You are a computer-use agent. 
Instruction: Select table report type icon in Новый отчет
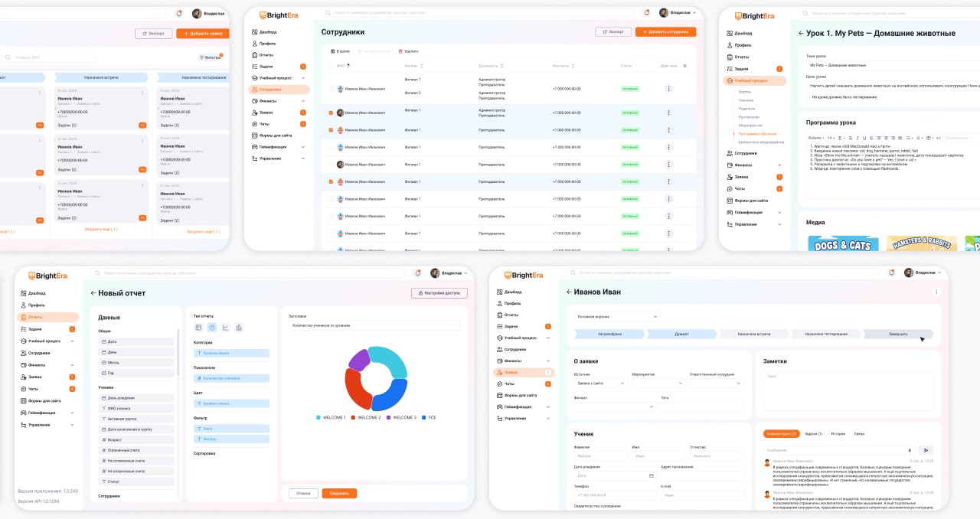198,328
